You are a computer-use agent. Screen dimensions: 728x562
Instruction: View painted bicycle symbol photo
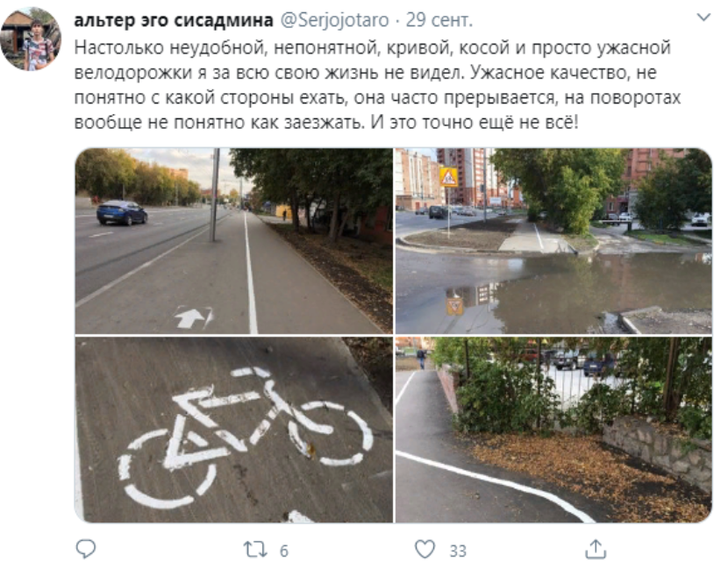click(x=233, y=430)
